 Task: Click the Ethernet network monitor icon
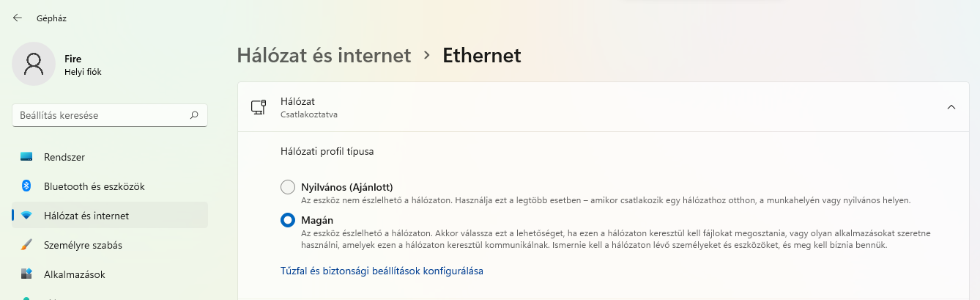click(x=258, y=107)
